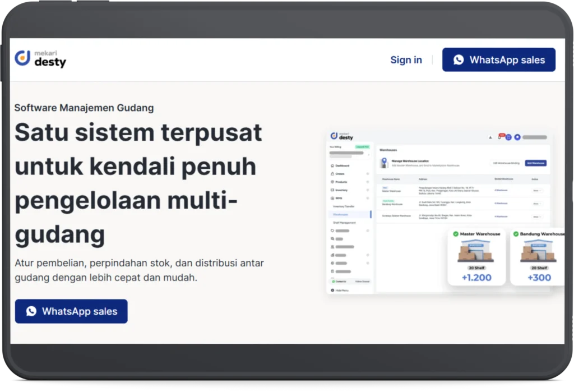This screenshot has height=392, width=574.
Task: Select Shelf Management submenu item
Action: click(x=345, y=223)
